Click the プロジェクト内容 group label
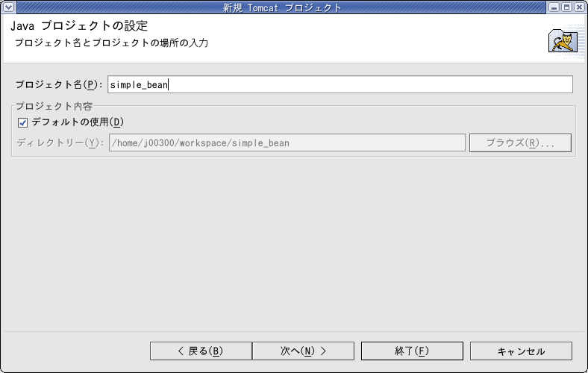The width and height of the screenshot is (588, 373). click(54, 106)
